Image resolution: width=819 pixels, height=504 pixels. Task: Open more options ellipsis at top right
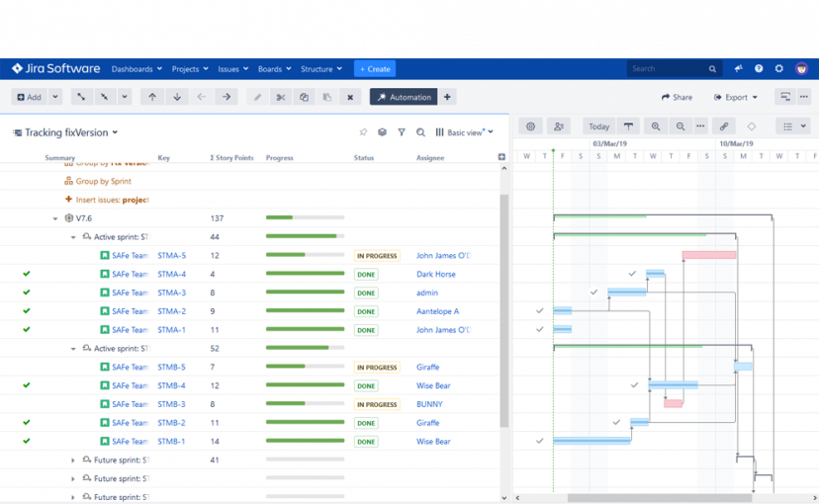pyautogui.click(x=804, y=97)
